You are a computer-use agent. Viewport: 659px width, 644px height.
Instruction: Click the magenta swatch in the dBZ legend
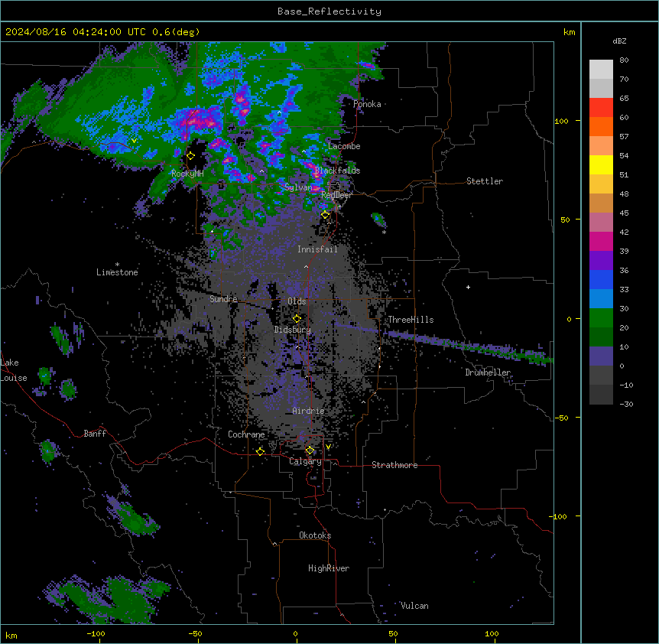tap(601, 241)
